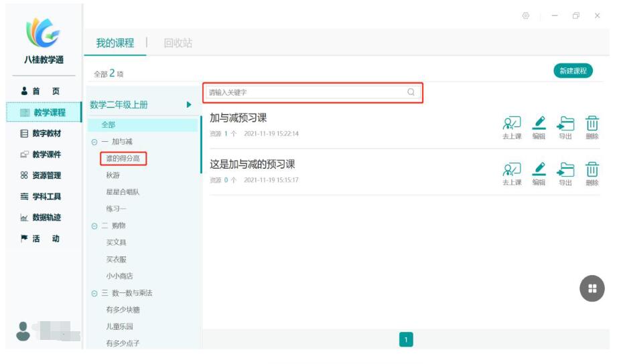This screenshot has height=364, width=617.
Task: Go to page 1 in pagination
Action: click(x=406, y=340)
